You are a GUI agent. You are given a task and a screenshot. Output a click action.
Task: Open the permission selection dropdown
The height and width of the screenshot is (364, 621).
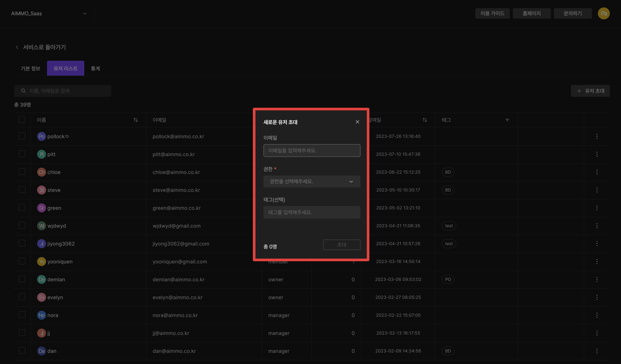coord(312,181)
